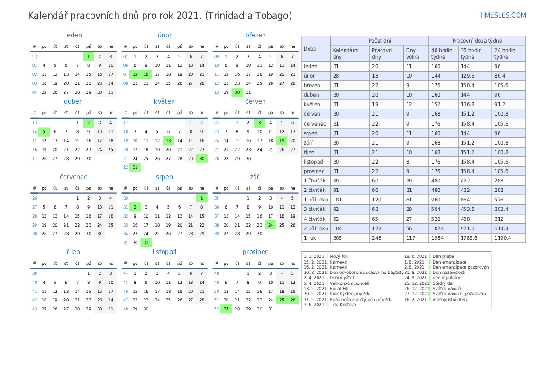Click the 'leden' month heading above calendar
Viewport: 554px width, 392px height.
pyautogui.click(x=73, y=35)
